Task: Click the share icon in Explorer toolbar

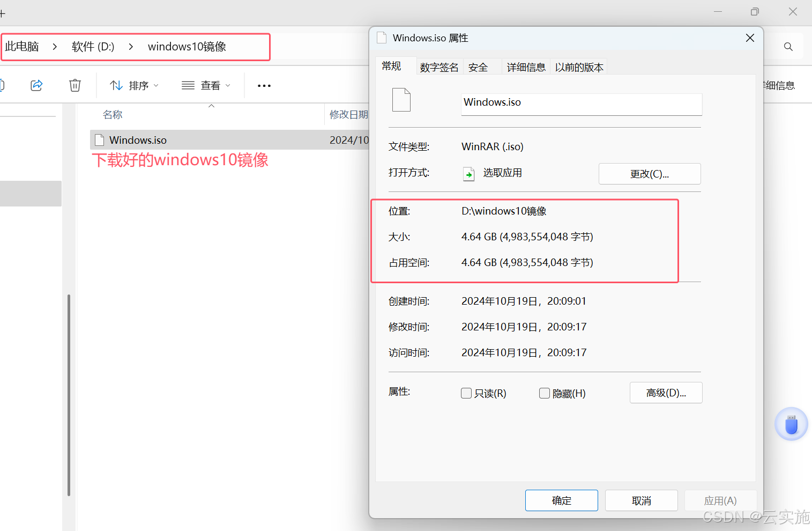Action: point(36,85)
